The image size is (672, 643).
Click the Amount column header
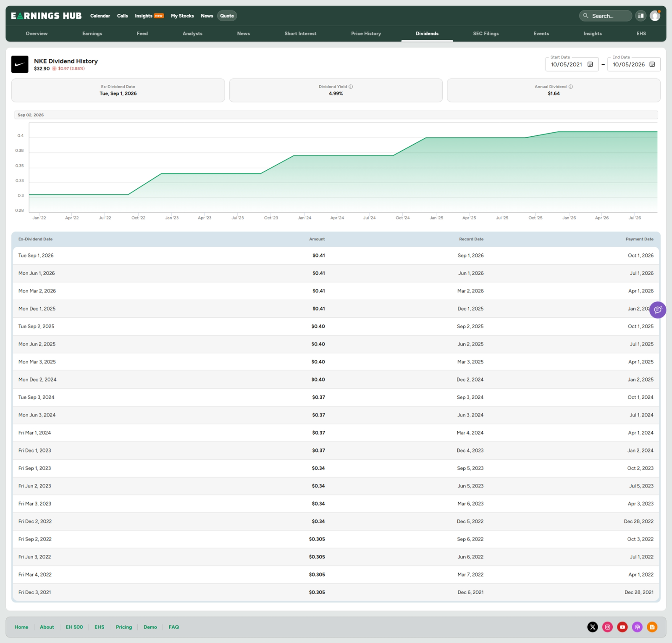click(317, 239)
